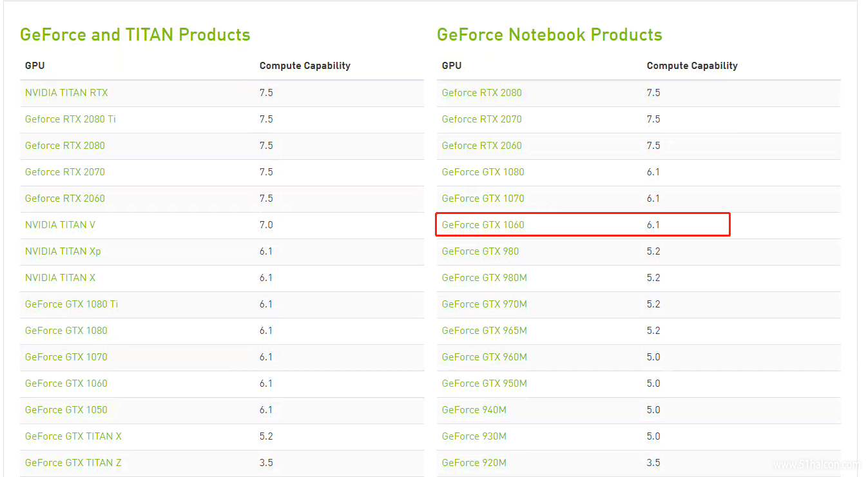Open the GeForce GTX 980M link
The image size is (868, 477).
pos(485,278)
